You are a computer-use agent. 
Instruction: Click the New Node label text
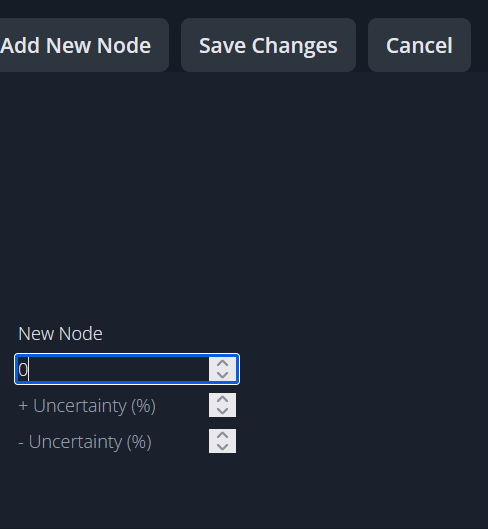(60, 334)
